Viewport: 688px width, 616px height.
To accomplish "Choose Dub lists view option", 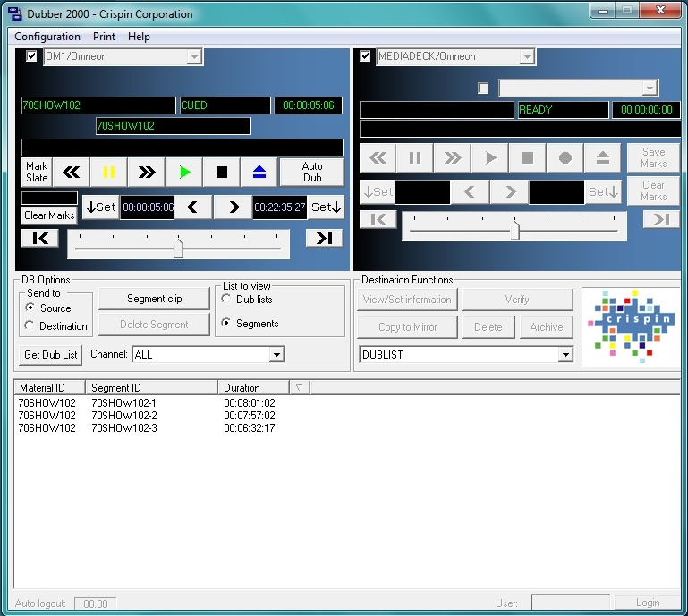I will point(226,300).
